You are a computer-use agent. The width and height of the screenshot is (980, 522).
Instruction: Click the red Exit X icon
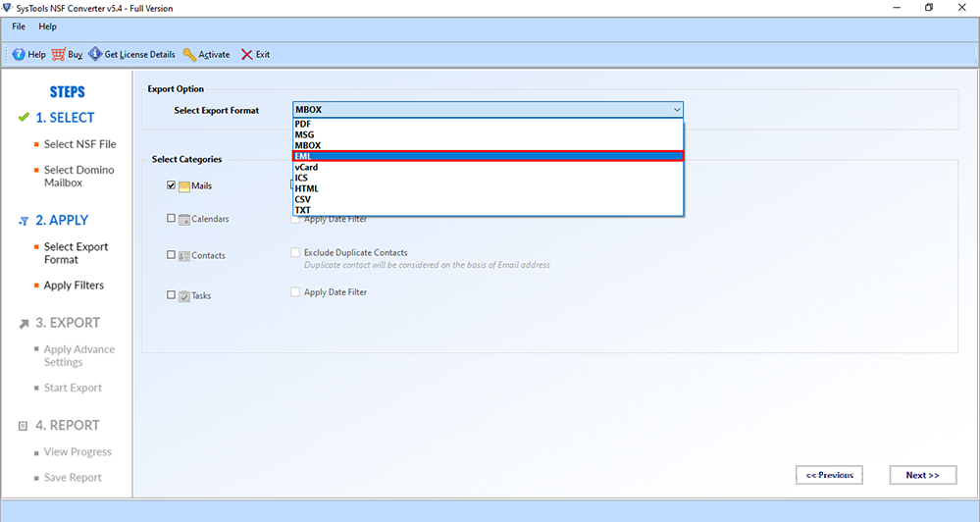[247, 54]
